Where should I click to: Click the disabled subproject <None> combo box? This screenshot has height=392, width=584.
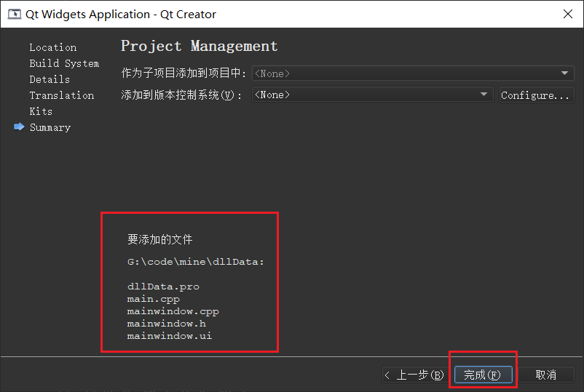pyautogui.click(x=413, y=73)
